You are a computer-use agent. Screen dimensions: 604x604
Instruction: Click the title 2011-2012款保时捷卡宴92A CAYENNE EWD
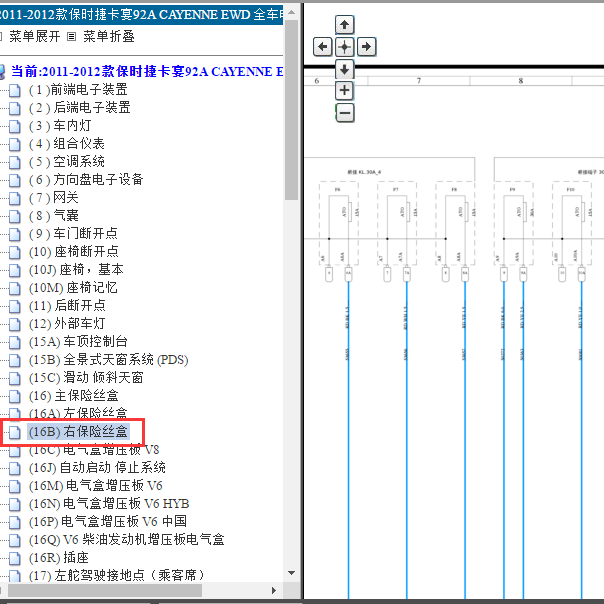click(x=141, y=15)
